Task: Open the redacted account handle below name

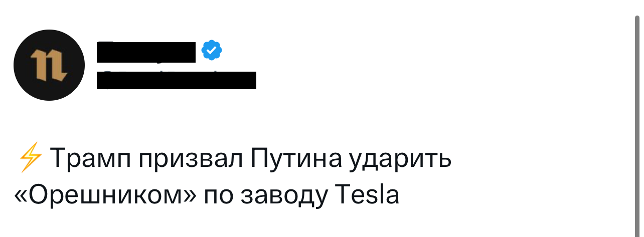Action: 176,80
